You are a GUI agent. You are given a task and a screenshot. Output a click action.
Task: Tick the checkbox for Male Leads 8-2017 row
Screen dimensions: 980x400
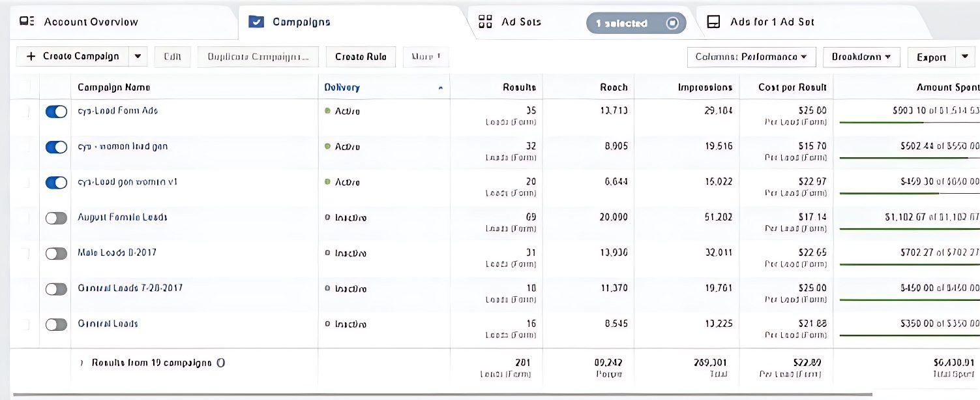point(26,253)
